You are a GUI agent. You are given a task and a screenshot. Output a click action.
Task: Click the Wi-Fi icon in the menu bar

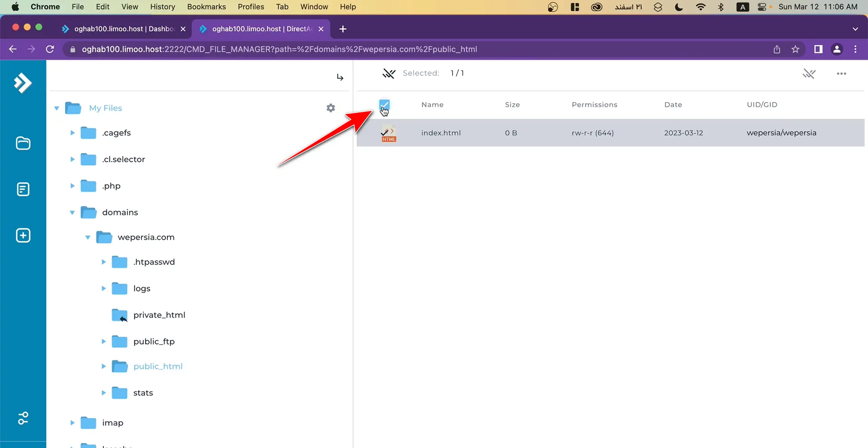701,7
